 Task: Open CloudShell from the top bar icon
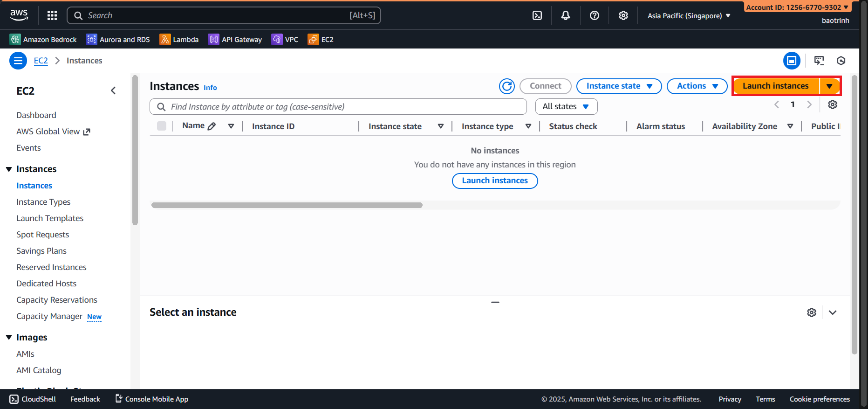(537, 15)
